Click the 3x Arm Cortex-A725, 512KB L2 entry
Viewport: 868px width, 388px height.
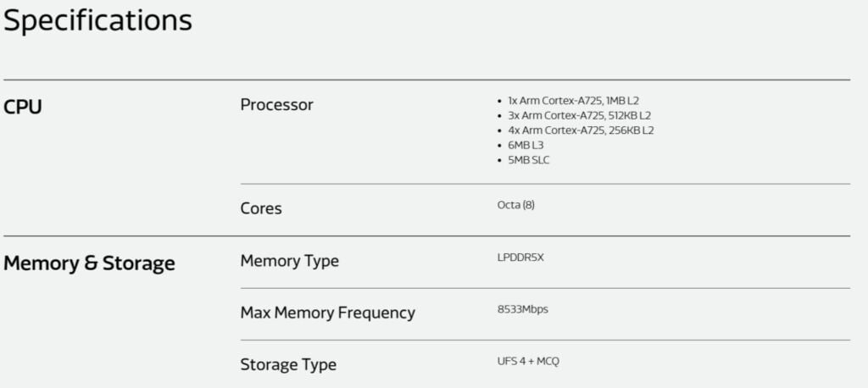pyautogui.click(x=580, y=116)
